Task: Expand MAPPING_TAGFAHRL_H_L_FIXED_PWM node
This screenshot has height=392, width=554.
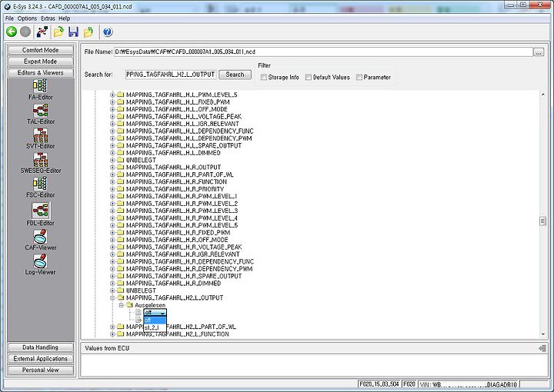Action: click(112, 102)
